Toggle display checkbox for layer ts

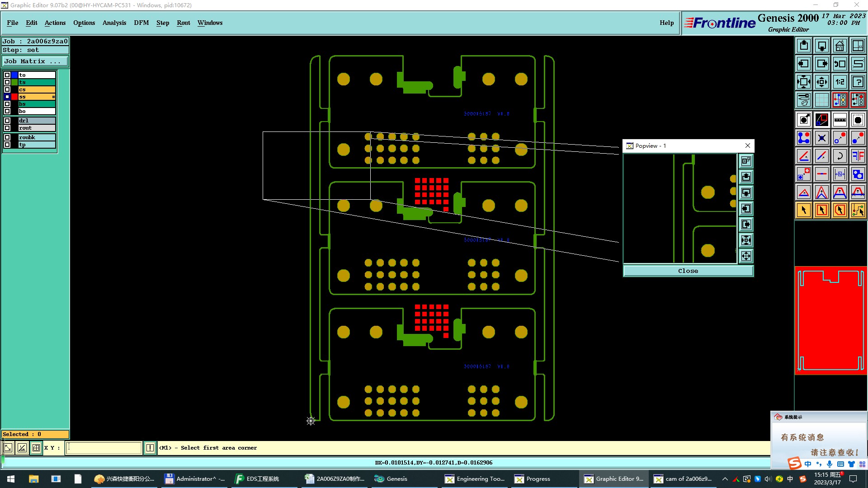[7, 82]
